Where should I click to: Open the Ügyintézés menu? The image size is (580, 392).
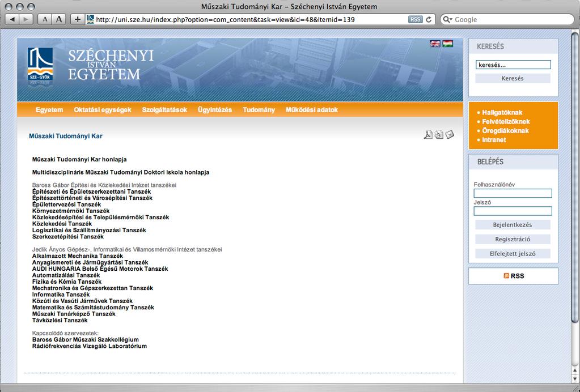coord(215,110)
